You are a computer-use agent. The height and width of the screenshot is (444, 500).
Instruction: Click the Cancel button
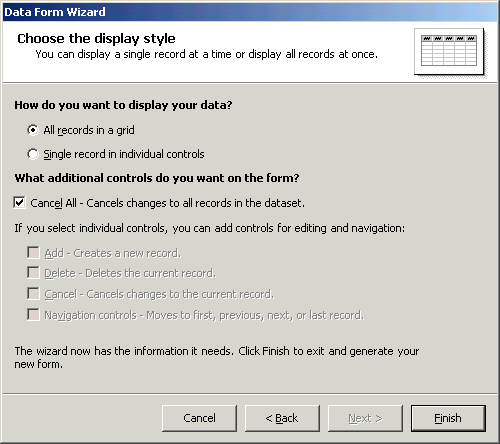coord(199,418)
